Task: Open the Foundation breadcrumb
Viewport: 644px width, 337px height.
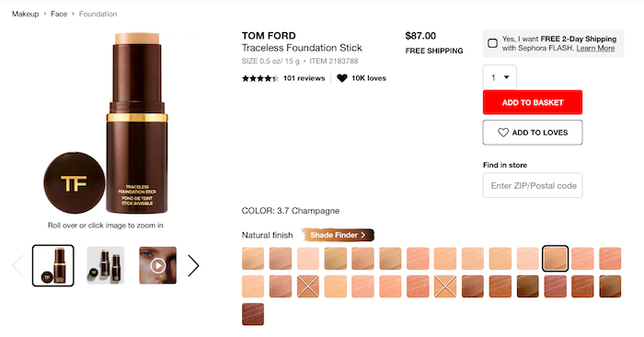Action: click(x=98, y=14)
